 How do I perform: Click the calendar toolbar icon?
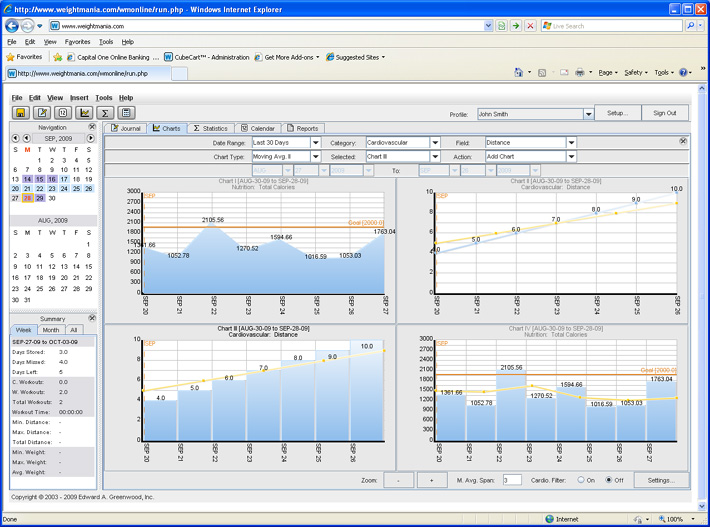(x=62, y=113)
